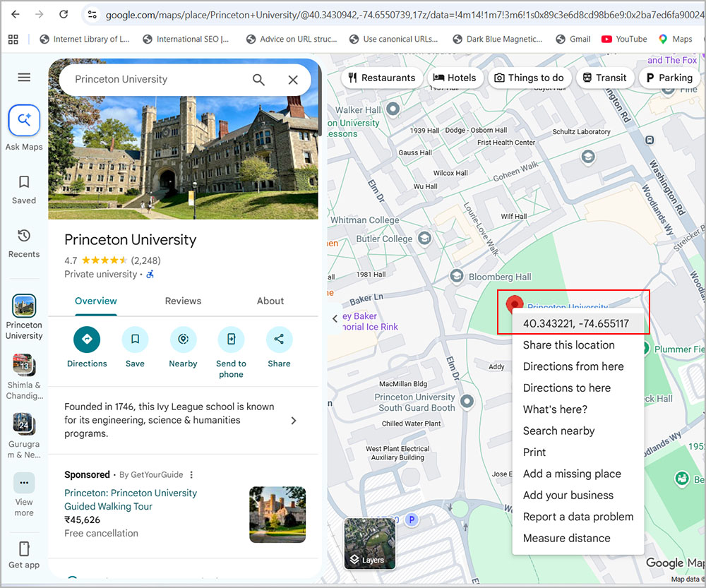
Task: Select Directions from here
Action: pyautogui.click(x=578, y=366)
